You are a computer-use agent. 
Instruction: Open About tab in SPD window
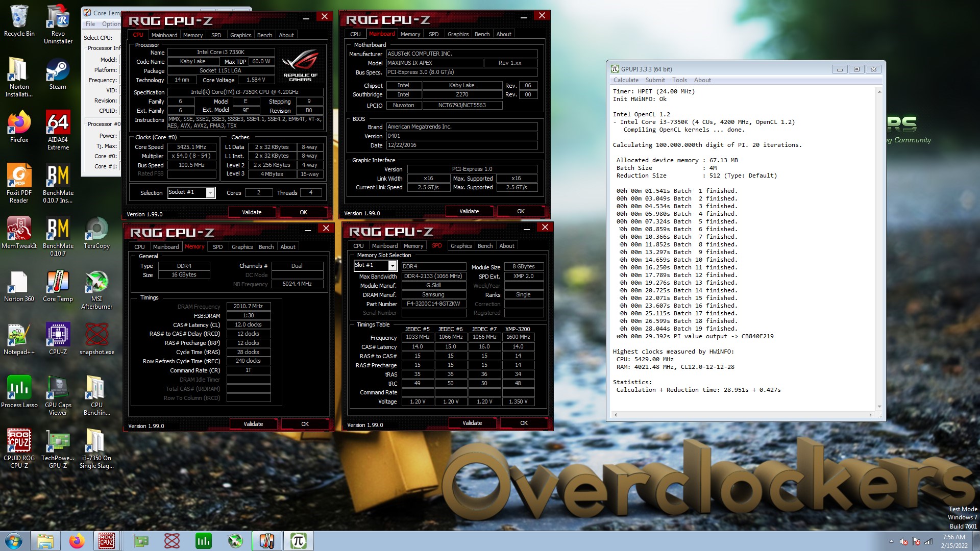[507, 246]
